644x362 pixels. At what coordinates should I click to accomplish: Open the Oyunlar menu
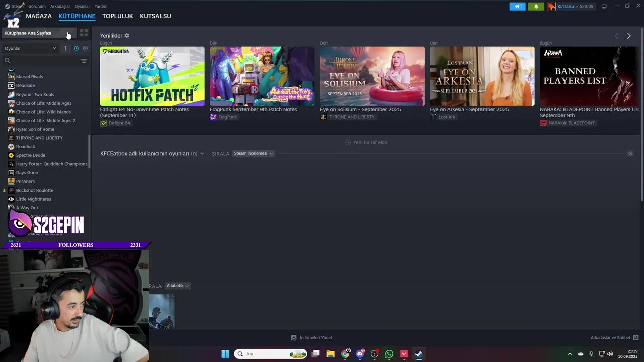pos(82,6)
